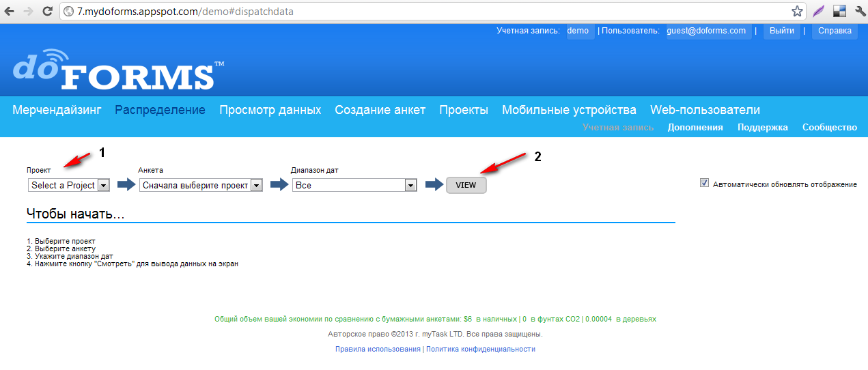The height and width of the screenshot is (370, 868).
Task: Open the Политика конфиденциальности link
Action: coord(480,349)
